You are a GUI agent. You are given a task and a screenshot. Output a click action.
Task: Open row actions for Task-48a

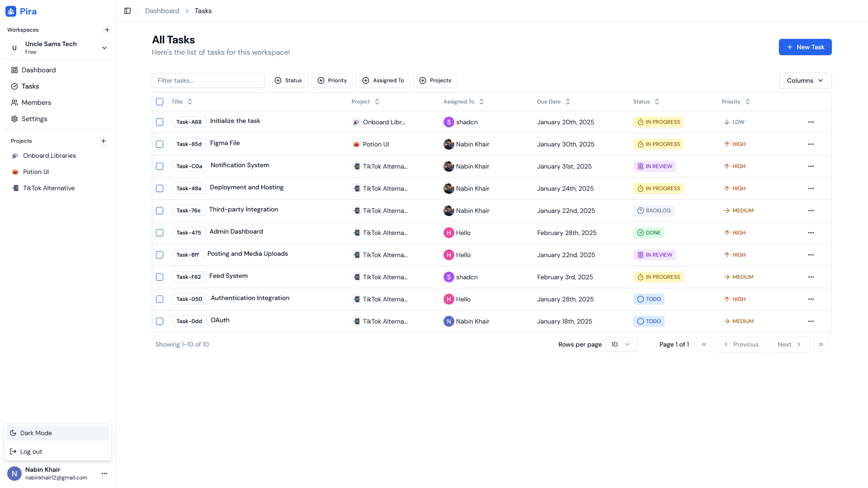tap(811, 188)
